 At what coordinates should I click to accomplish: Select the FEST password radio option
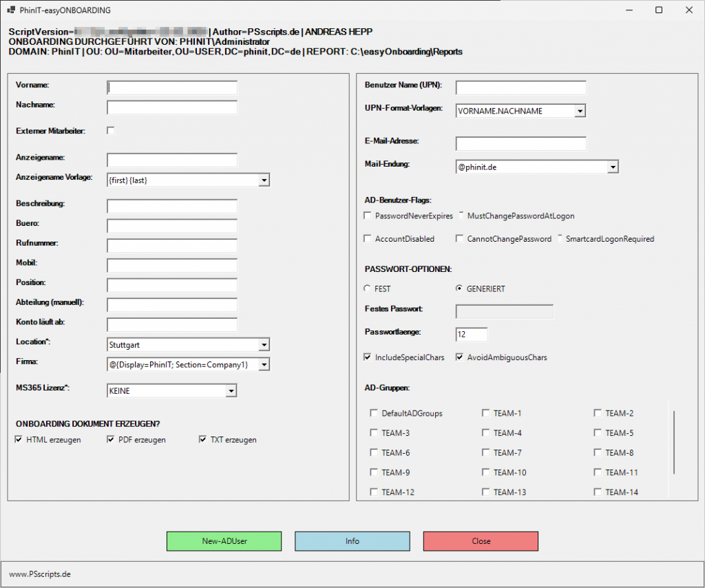(x=368, y=289)
